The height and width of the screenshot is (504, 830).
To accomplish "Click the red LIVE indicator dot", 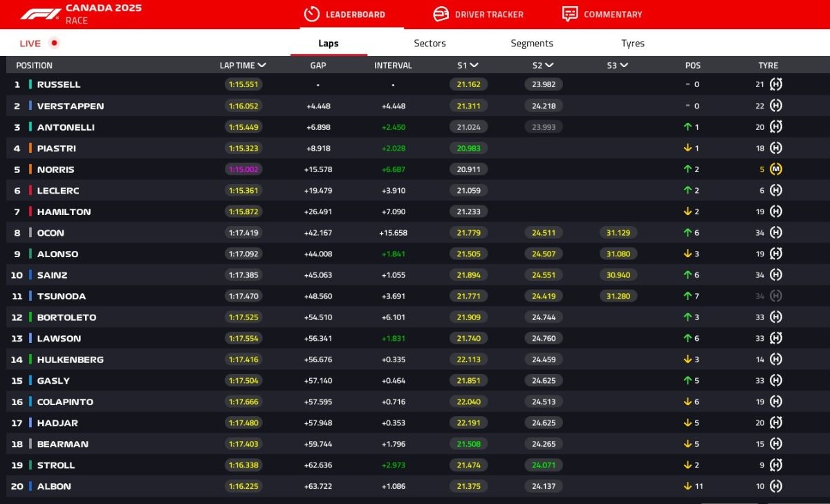I will 55,43.
